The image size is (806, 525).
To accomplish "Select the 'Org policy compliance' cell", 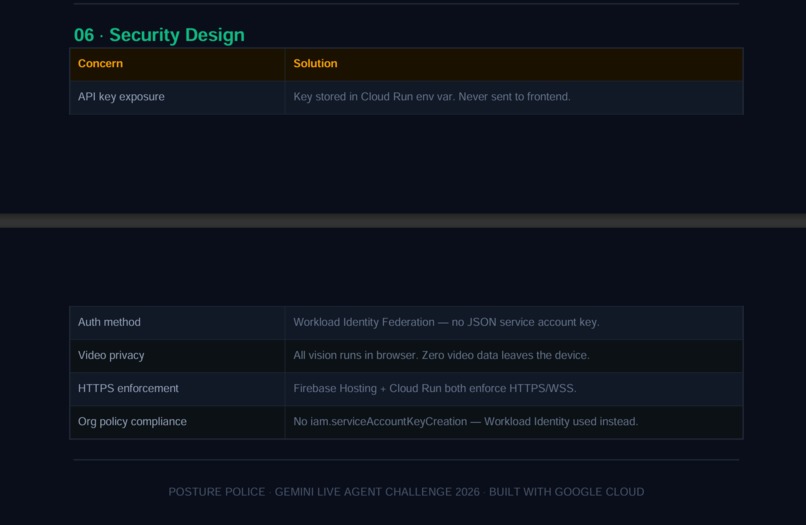I will pyautogui.click(x=177, y=422).
